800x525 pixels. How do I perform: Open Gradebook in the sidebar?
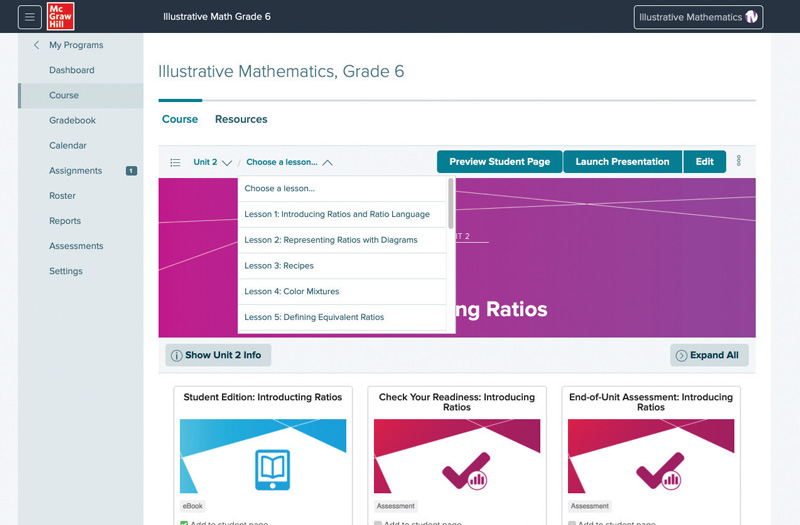(81, 120)
